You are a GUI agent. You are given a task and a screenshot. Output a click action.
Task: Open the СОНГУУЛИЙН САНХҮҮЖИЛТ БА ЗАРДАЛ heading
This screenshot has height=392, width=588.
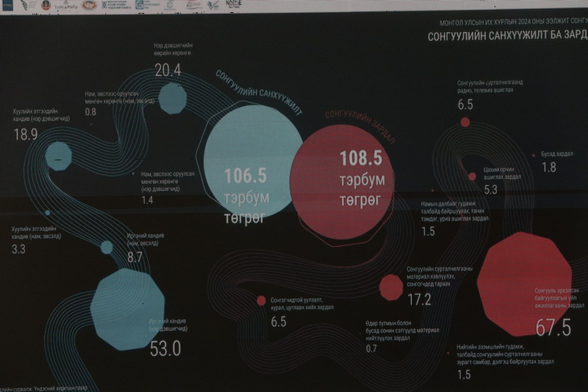507,37
